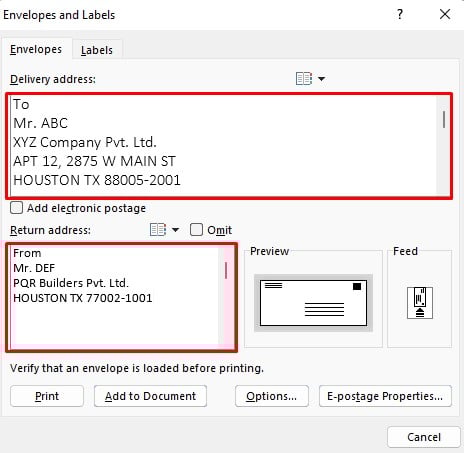464x453 pixels.
Task: Click the envelope feed method icon
Action: 420,303
